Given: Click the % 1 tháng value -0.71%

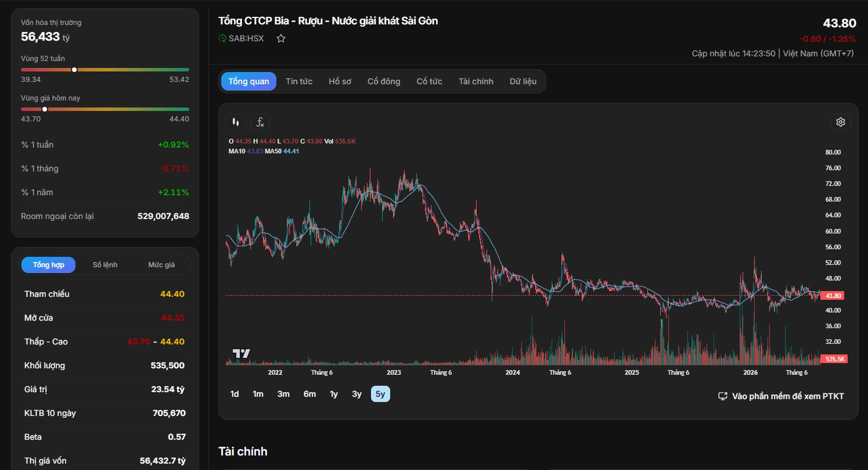Looking at the screenshot, I should coord(174,168).
